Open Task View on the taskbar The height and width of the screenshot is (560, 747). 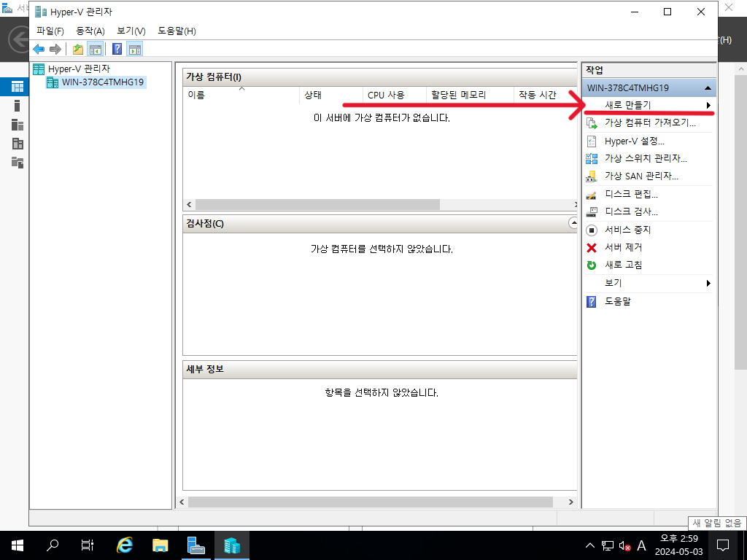(88, 545)
